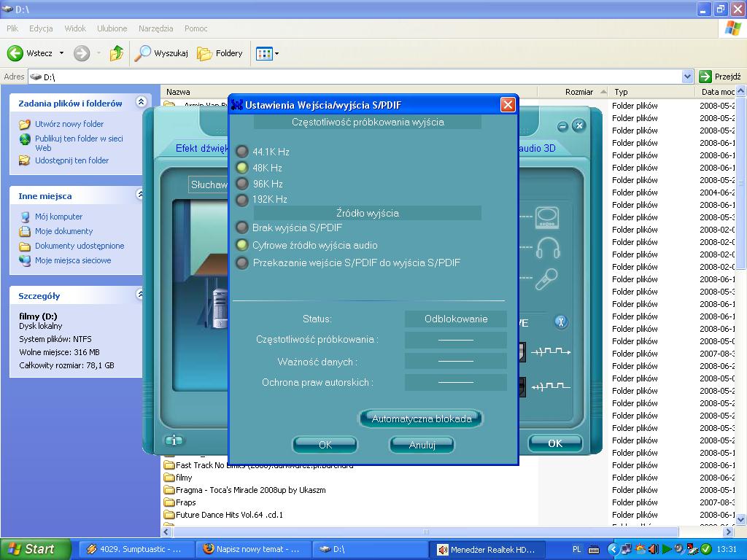This screenshot has width=747, height=560.
Task: Choose Brak wyjścia S/PDIF option
Action: tap(242, 227)
